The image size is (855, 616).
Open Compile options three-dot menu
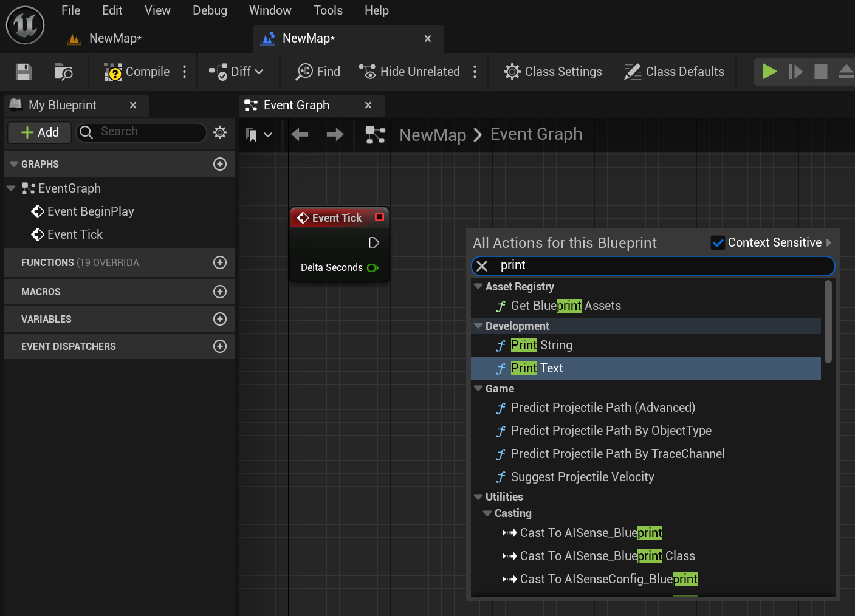pyautogui.click(x=185, y=72)
